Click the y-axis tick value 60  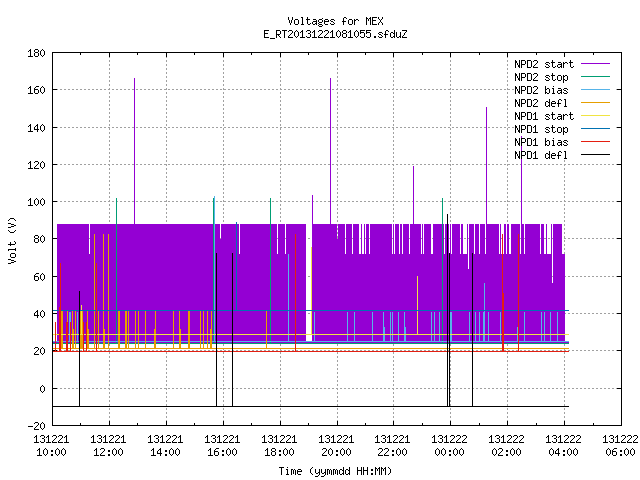click(x=39, y=277)
